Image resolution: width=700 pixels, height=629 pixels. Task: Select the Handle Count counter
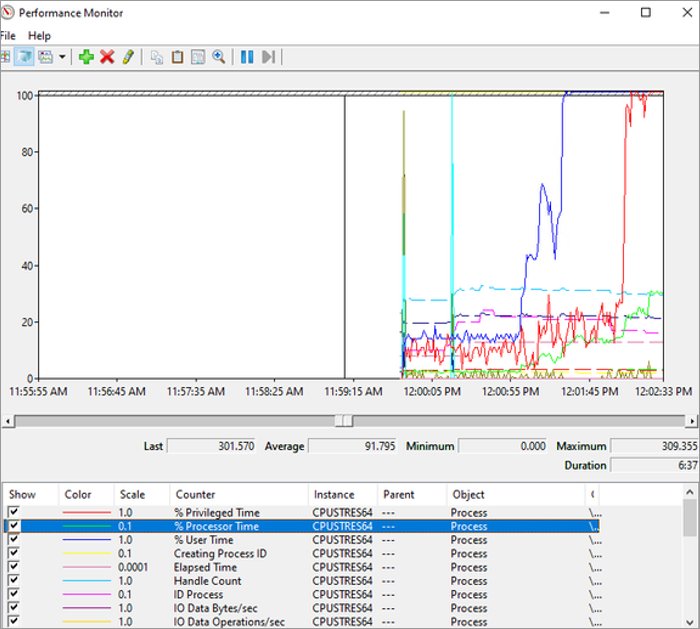pos(302,581)
